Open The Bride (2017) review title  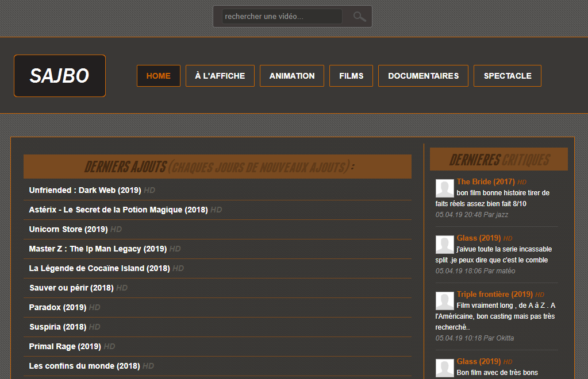(x=486, y=181)
